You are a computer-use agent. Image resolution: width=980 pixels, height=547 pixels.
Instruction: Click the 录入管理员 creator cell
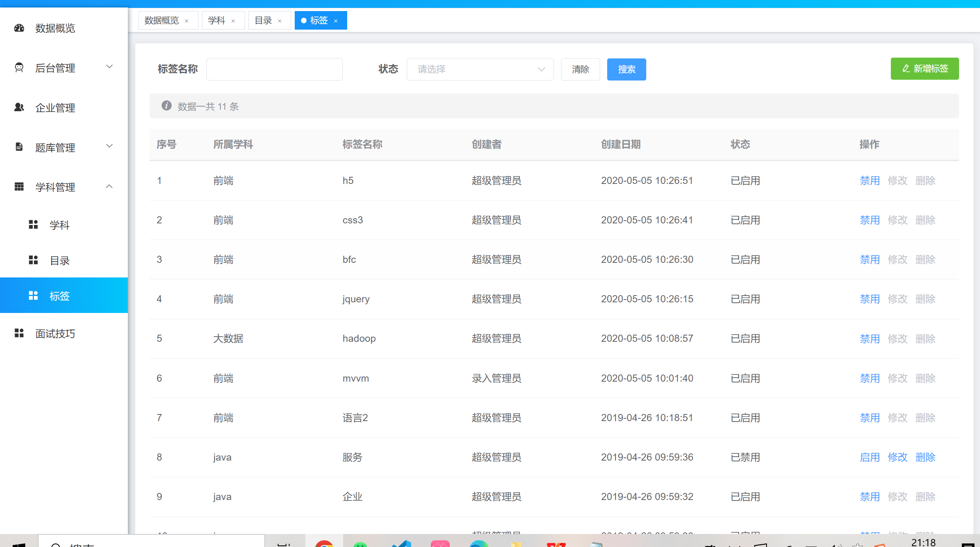(496, 378)
